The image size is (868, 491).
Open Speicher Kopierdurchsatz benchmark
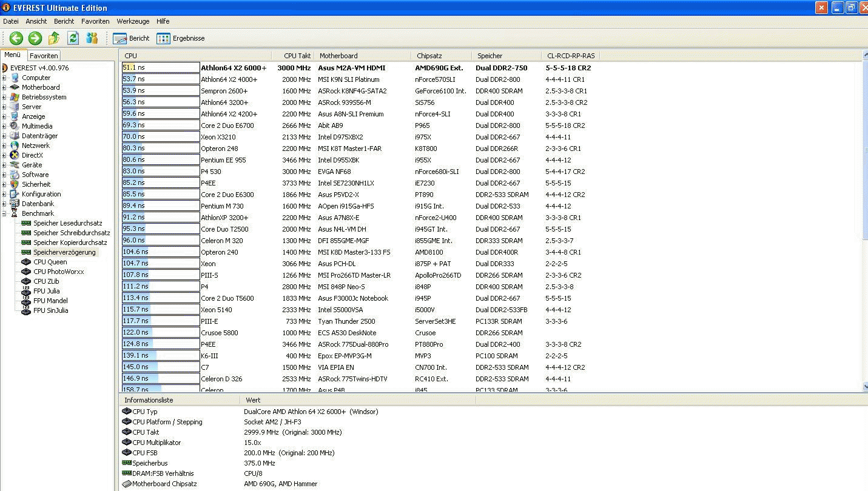(x=70, y=242)
